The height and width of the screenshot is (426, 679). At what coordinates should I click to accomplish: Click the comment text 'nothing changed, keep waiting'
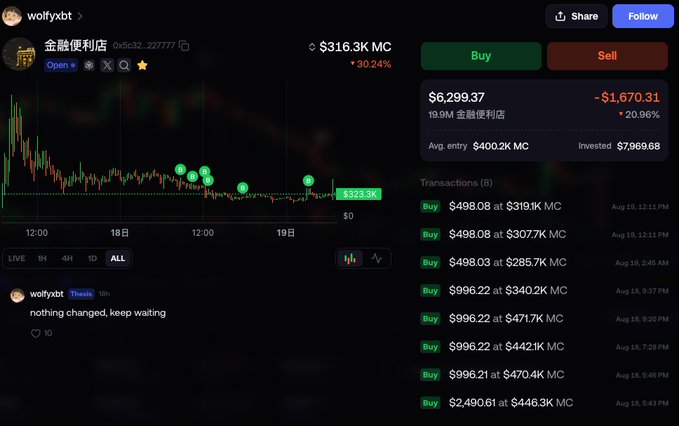98,313
